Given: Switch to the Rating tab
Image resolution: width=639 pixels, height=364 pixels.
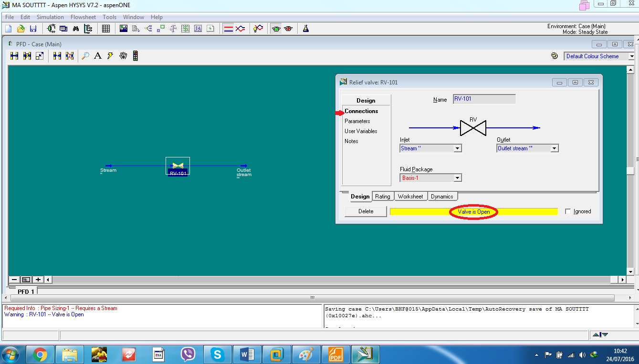Looking at the screenshot, I should 383,197.
